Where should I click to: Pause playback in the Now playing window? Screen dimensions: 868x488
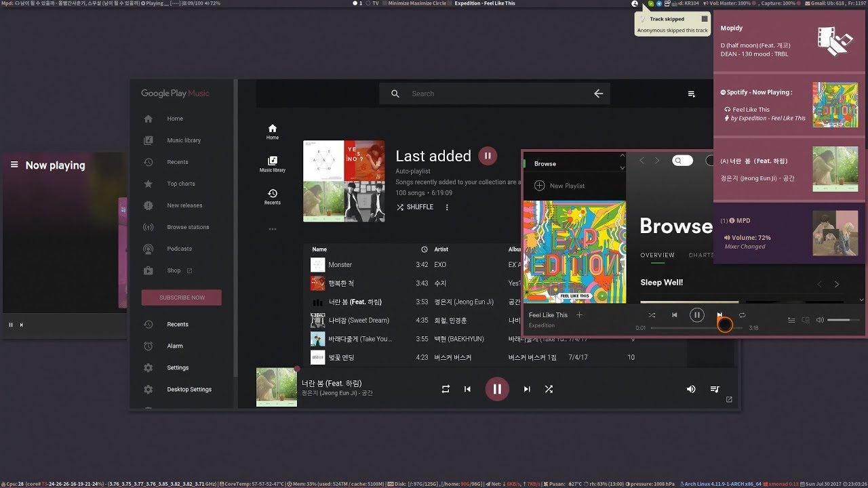[x=11, y=325]
